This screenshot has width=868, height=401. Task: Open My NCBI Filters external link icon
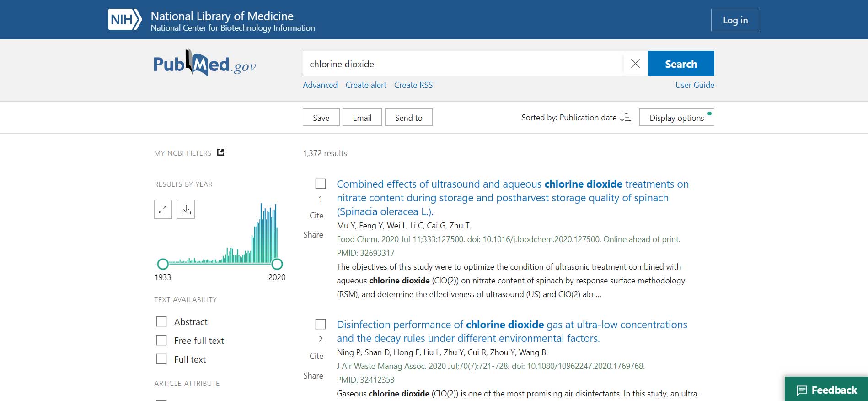[221, 152]
